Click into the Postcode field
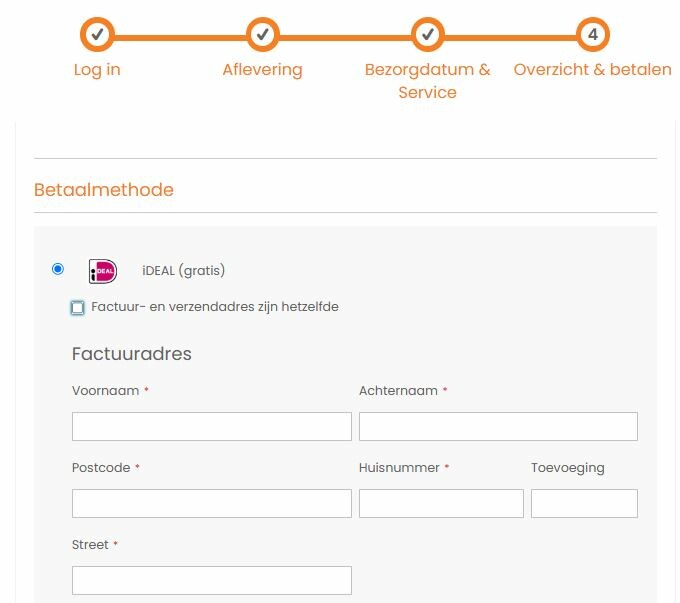 point(212,503)
